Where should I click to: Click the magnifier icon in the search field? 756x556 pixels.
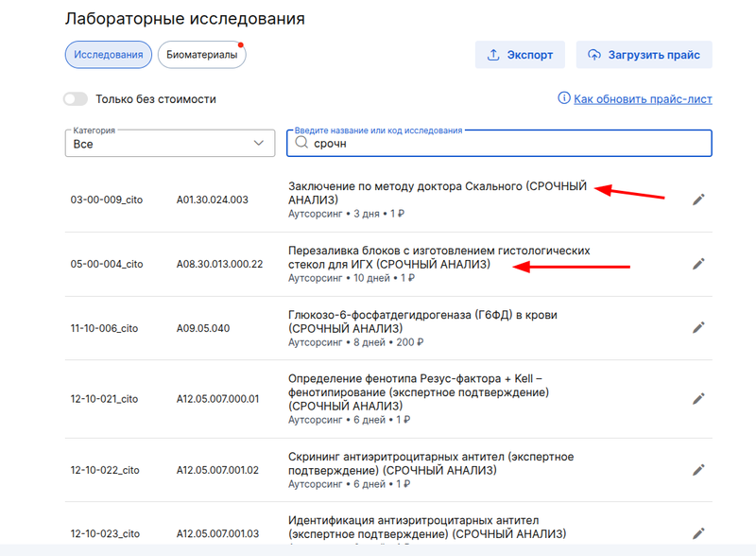[301, 143]
